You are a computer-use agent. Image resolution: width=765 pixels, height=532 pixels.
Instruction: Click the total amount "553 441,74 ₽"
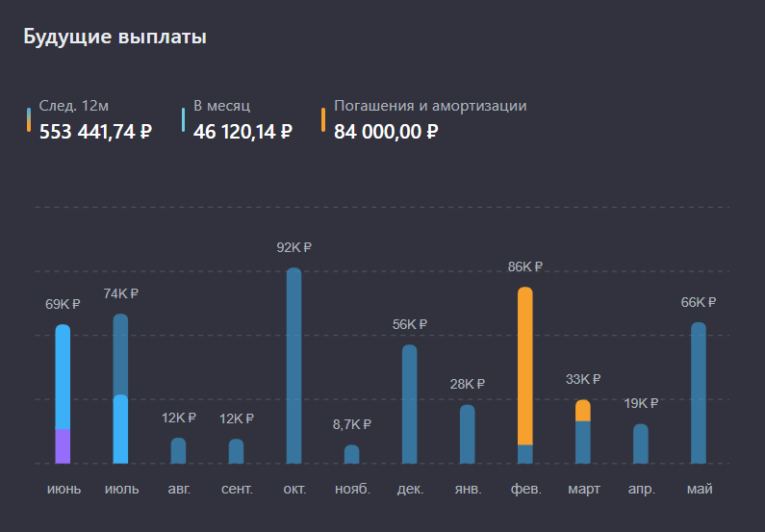[x=95, y=132]
